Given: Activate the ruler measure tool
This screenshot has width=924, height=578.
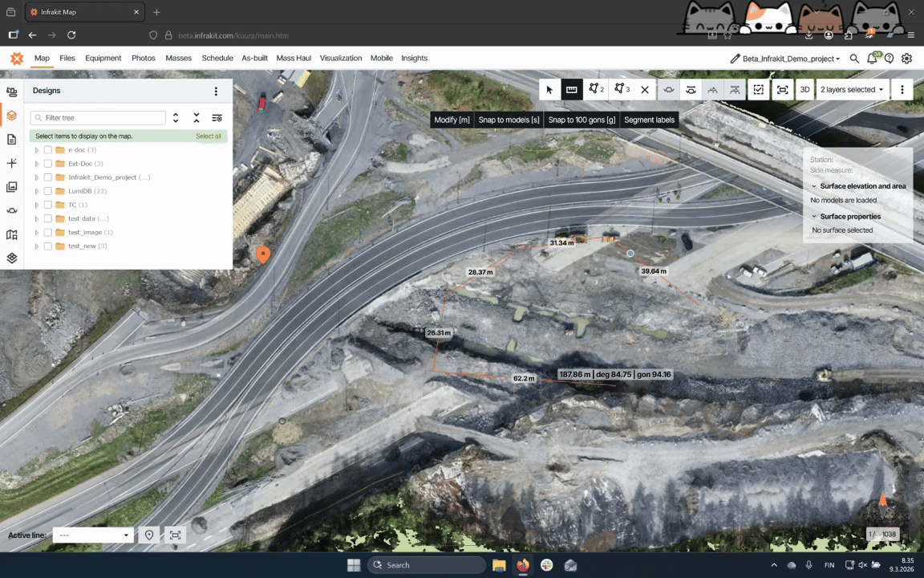Looking at the screenshot, I should [x=572, y=90].
